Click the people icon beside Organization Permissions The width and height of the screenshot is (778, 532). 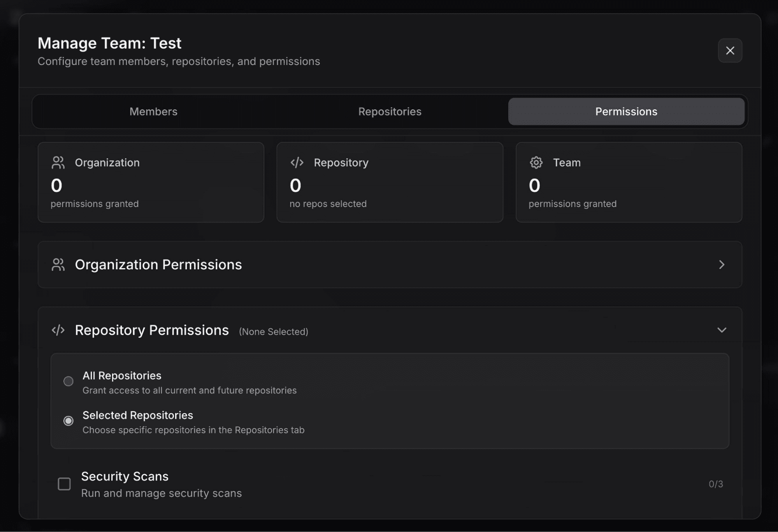(x=58, y=265)
